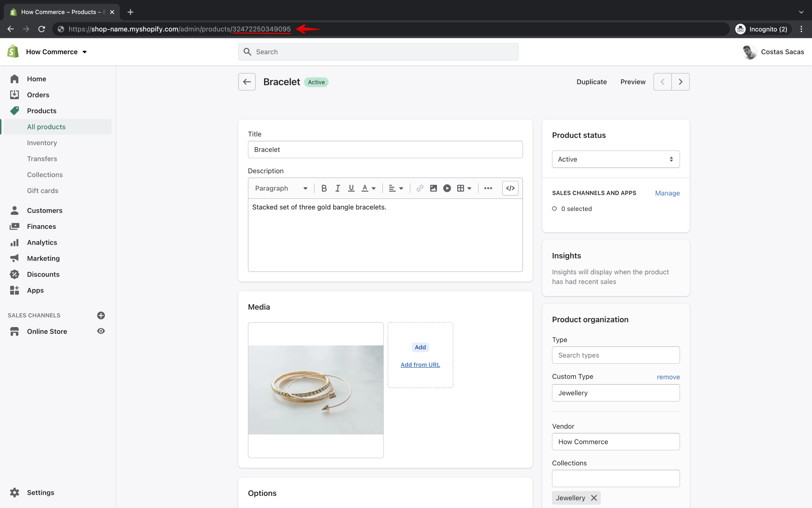
Task: Focus the product Title field
Action: pos(385,150)
